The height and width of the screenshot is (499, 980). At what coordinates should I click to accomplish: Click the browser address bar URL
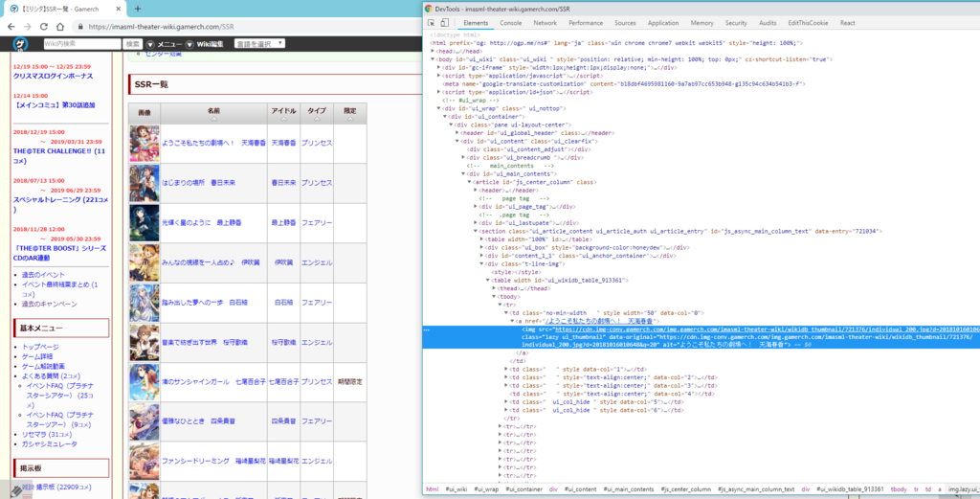click(x=161, y=27)
